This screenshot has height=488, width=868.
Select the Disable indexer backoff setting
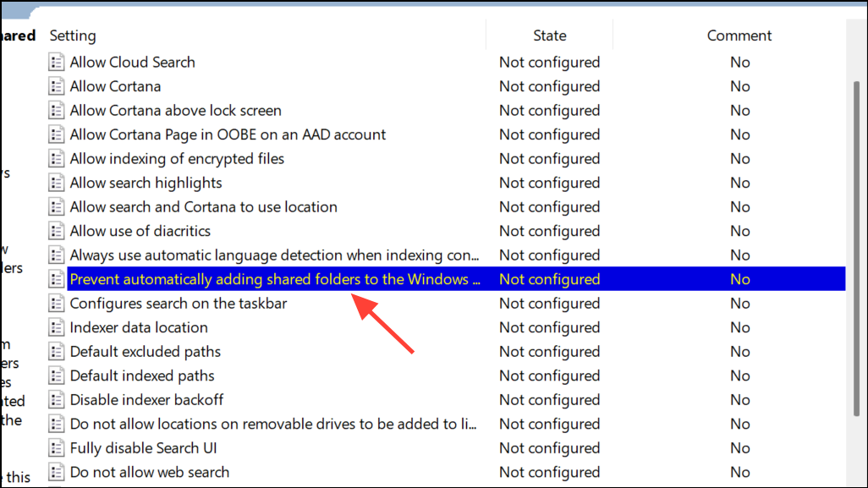click(x=146, y=400)
